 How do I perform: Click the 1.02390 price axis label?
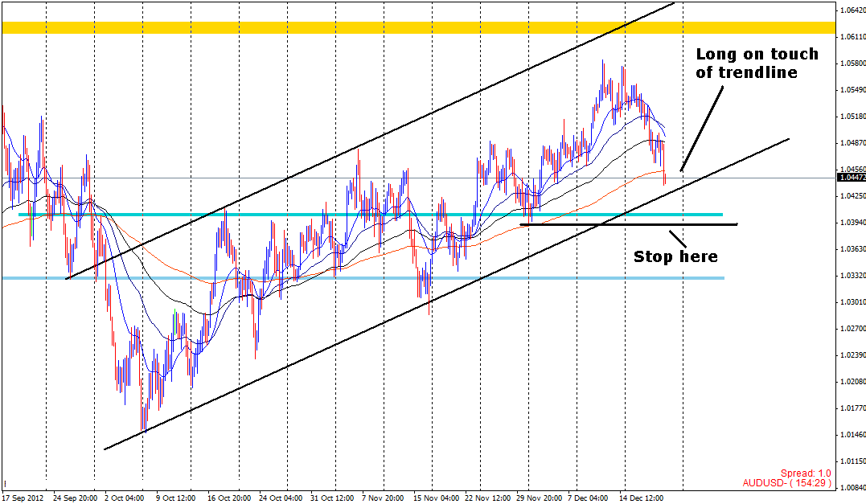tap(853, 354)
